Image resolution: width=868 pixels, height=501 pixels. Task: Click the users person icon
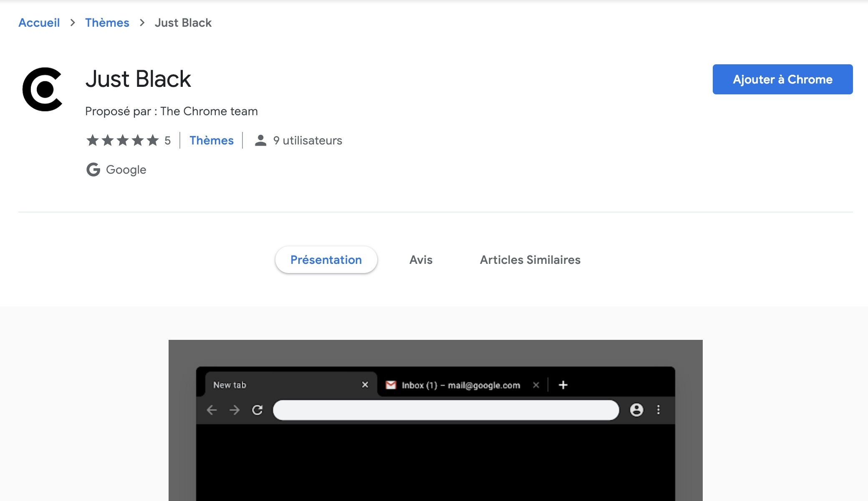click(260, 140)
